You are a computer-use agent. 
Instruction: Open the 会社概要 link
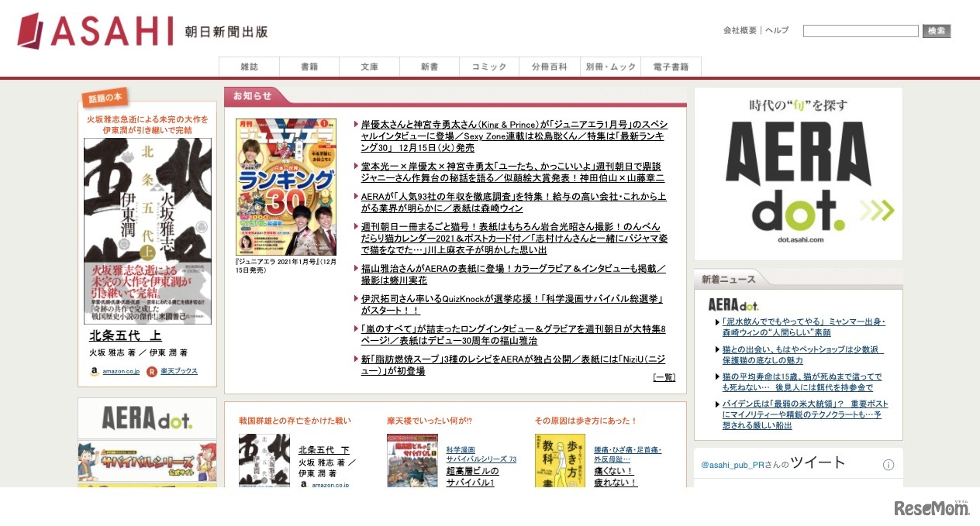tap(740, 30)
